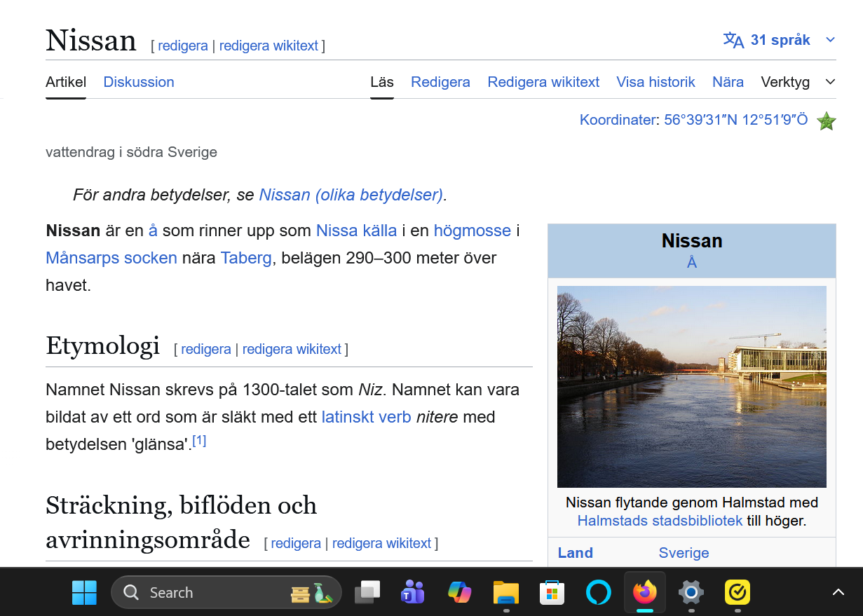Open the högmosse link
Screen dimensions: 863x616
click(x=473, y=231)
